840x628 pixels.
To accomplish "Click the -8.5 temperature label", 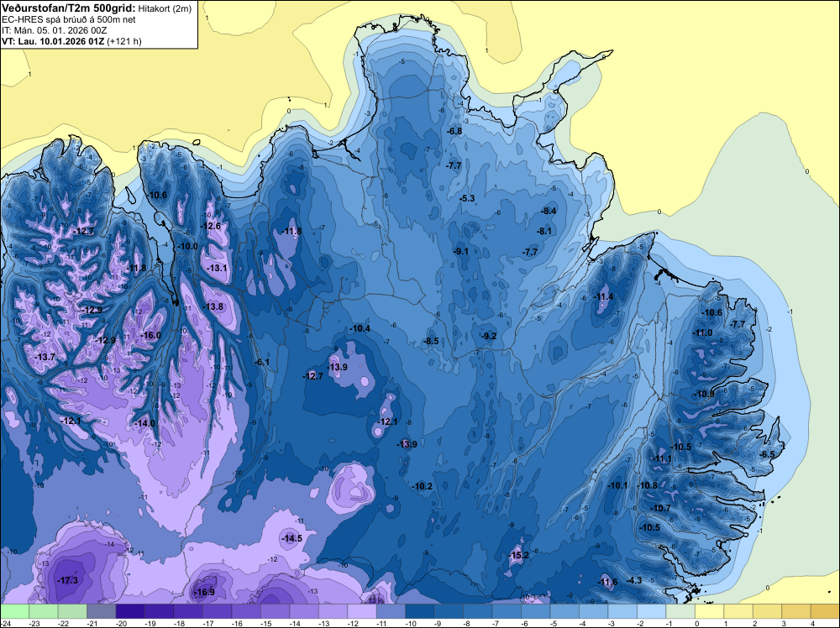I will click(431, 341).
